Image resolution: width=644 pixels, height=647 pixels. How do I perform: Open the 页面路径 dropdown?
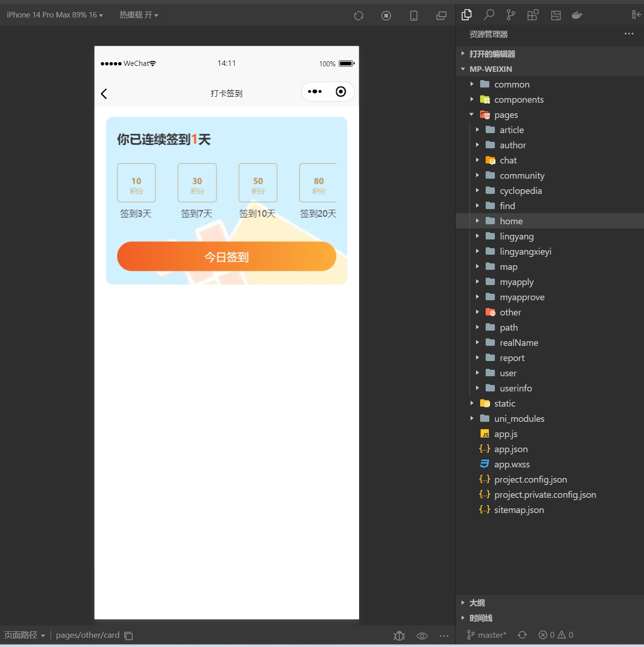tap(25, 635)
